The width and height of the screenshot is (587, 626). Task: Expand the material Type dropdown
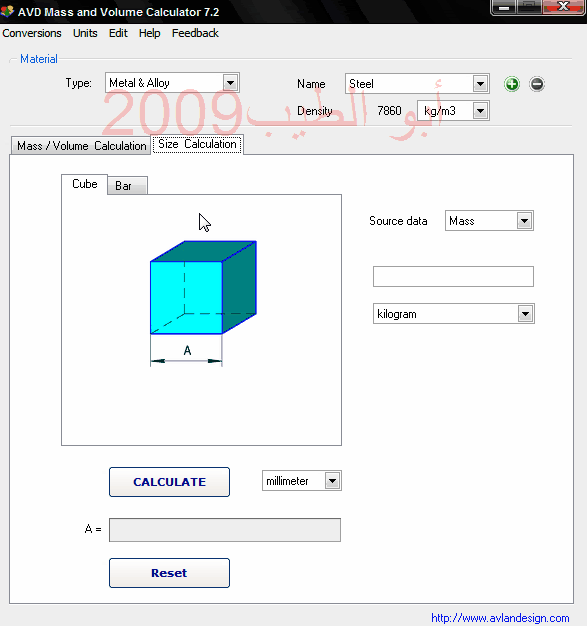(x=230, y=83)
